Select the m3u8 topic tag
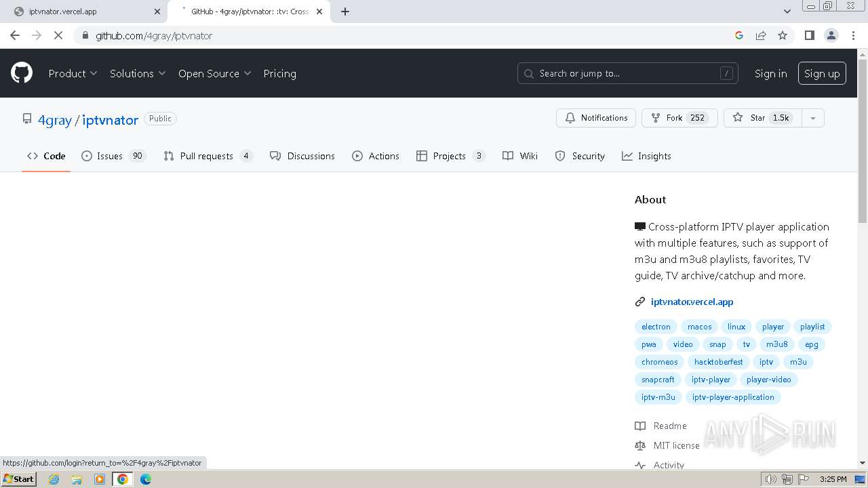Viewport: 868px width, 488px height. coord(777,344)
